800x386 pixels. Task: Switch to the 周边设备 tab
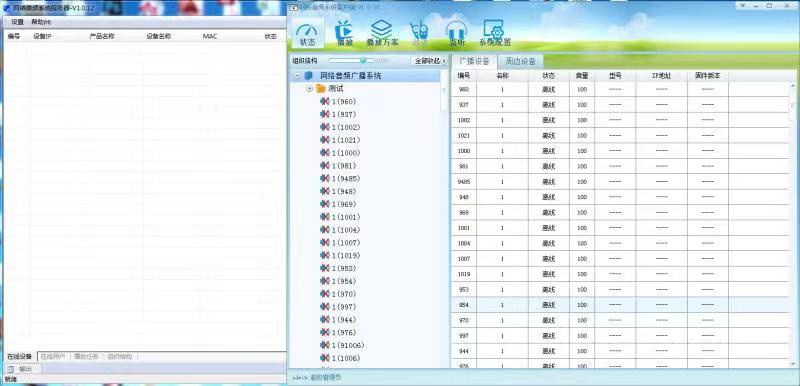(520, 61)
